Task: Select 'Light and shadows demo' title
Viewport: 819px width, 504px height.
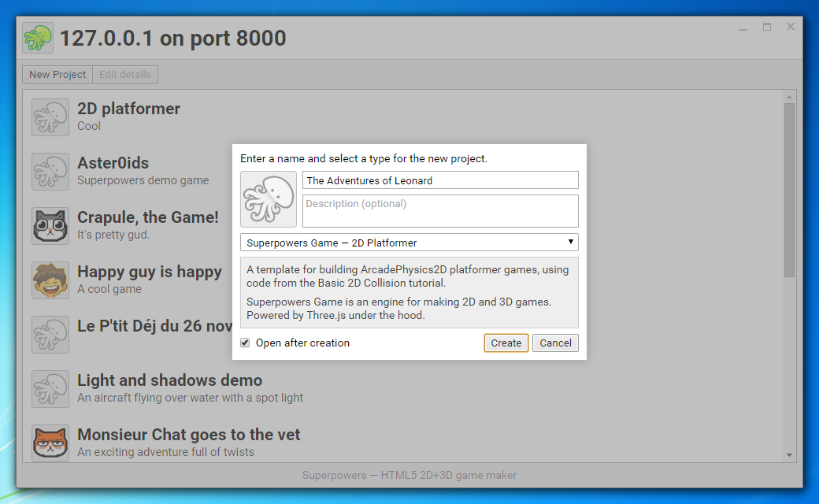Action: tap(170, 380)
